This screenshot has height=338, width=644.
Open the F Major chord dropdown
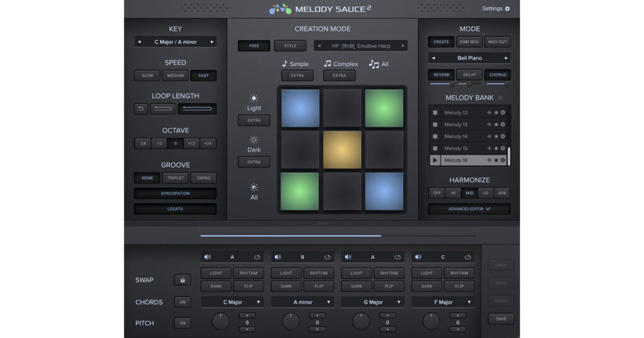click(x=443, y=302)
